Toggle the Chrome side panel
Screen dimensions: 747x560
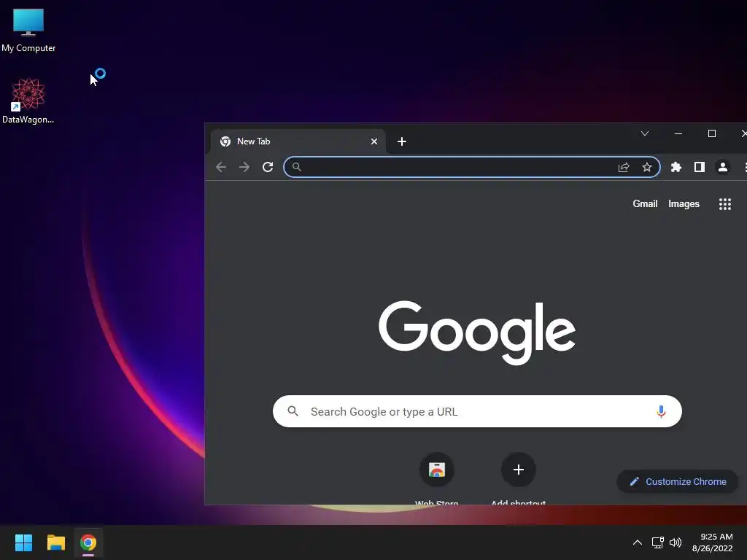pos(700,167)
